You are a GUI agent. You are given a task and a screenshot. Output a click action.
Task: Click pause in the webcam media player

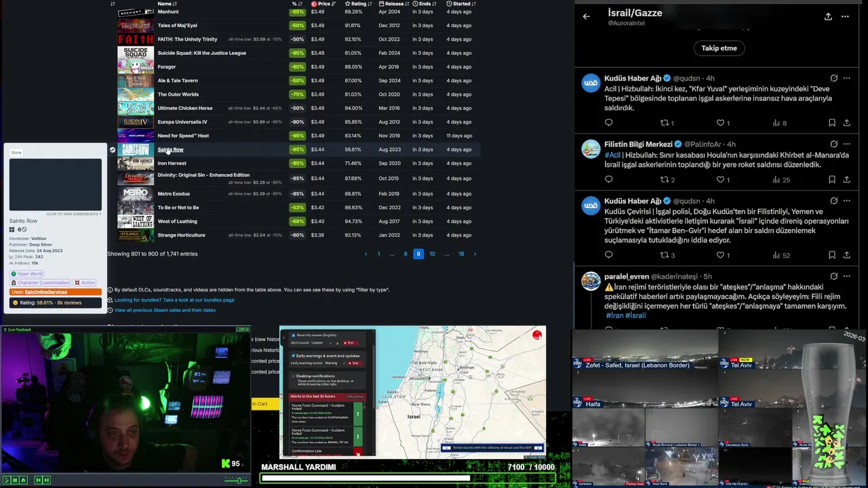point(15,480)
